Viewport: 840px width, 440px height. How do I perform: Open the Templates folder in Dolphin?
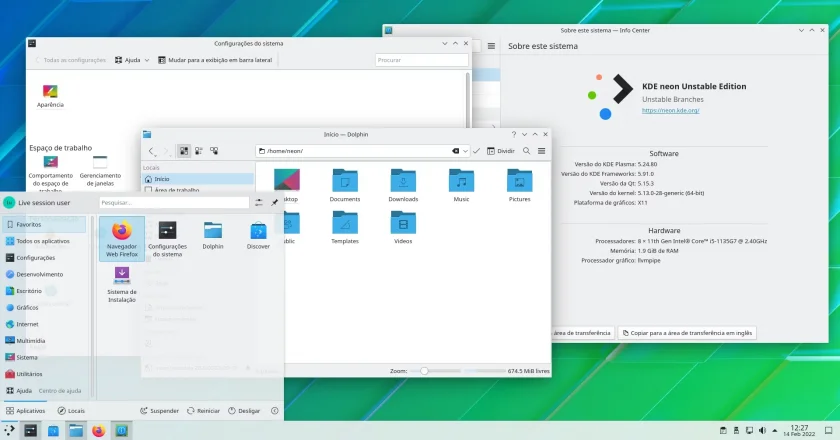[345, 227]
